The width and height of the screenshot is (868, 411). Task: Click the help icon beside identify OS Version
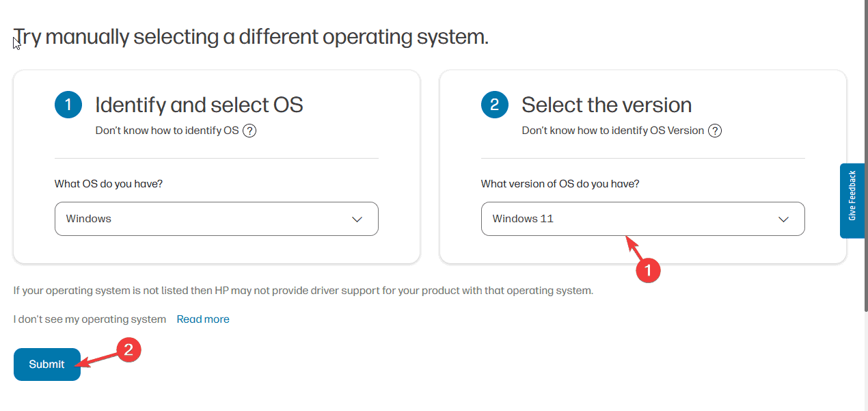(715, 131)
